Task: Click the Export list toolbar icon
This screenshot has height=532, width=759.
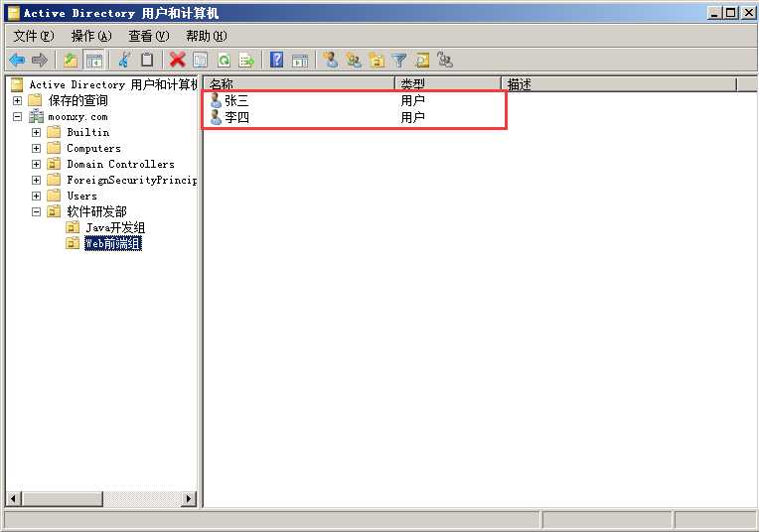Action: (246, 60)
